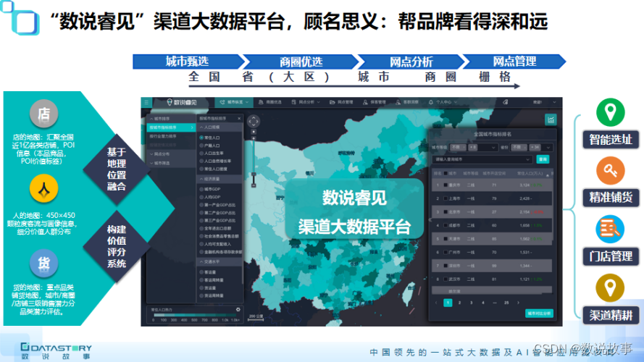Select the 城市GDP radio button
644x362 pixels.
click(201, 189)
